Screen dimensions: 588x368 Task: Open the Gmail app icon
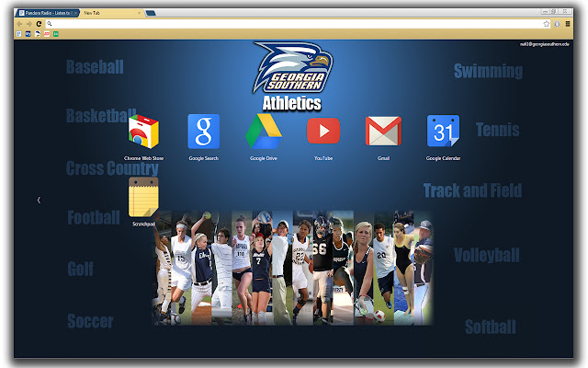tap(383, 131)
